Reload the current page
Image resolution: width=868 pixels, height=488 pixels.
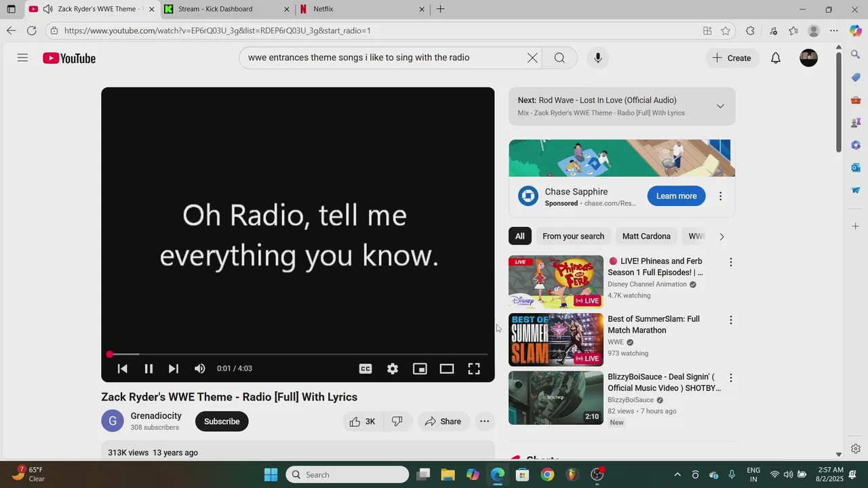click(x=31, y=30)
